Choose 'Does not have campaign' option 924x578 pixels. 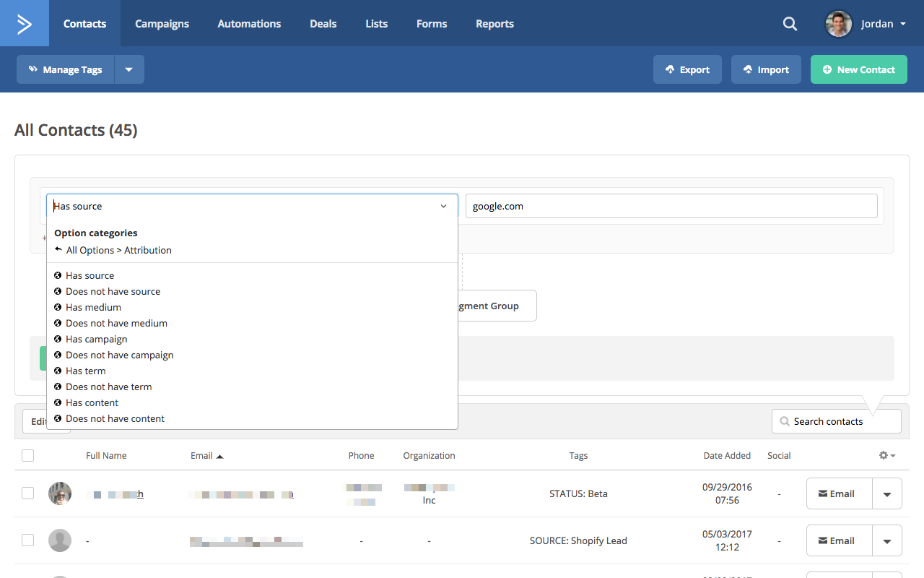click(x=119, y=355)
